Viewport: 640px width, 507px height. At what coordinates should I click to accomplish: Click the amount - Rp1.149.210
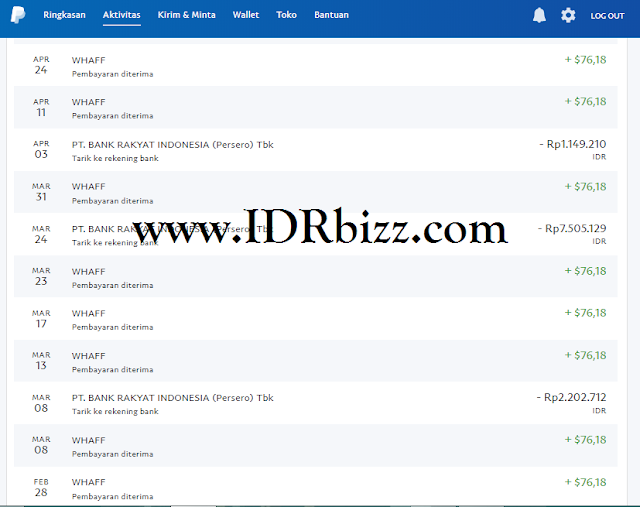pos(573,144)
